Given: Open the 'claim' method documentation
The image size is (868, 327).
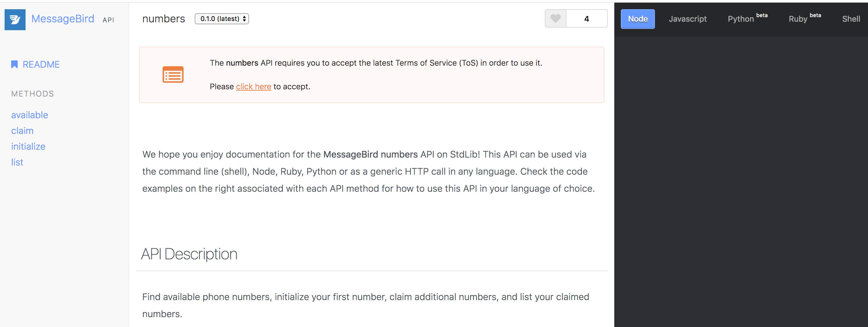Looking at the screenshot, I should [x=22, y=131].
